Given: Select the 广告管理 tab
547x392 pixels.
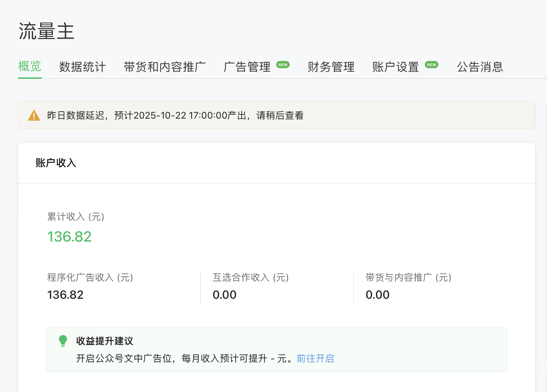Looking at the screenshot, I should [x=247, y=67].
